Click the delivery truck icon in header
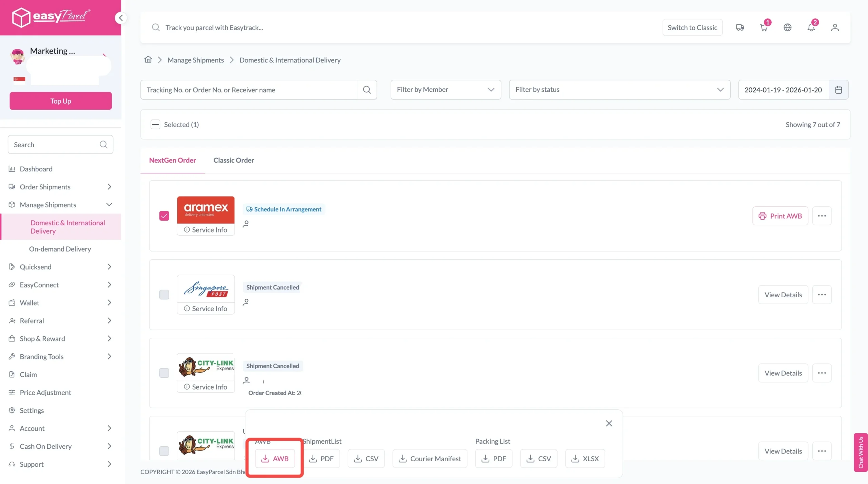The width and height of the screenshot is (868, 484). coord(740,27)
